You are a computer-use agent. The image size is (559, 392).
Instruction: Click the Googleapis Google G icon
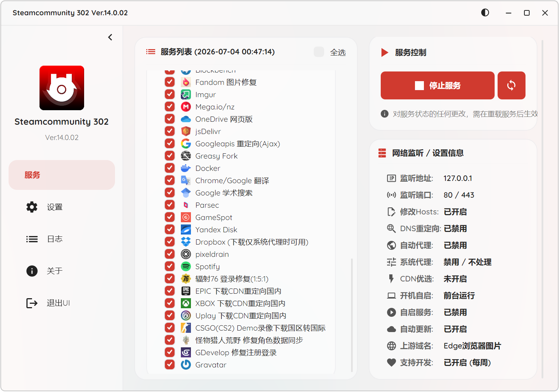pos(186,144)
